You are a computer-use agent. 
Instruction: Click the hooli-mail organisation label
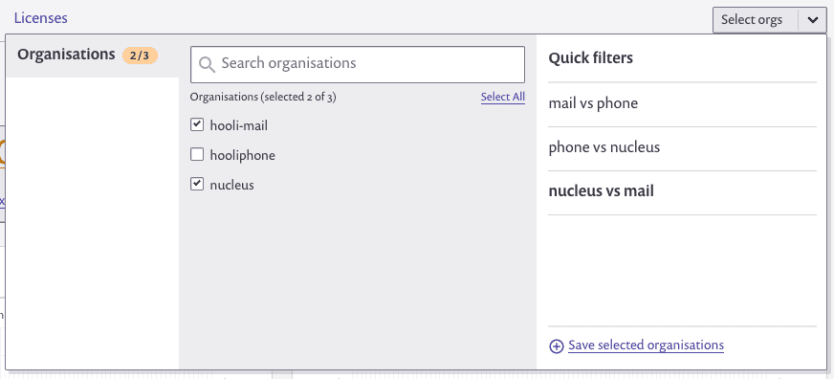(x=239, y=126)
